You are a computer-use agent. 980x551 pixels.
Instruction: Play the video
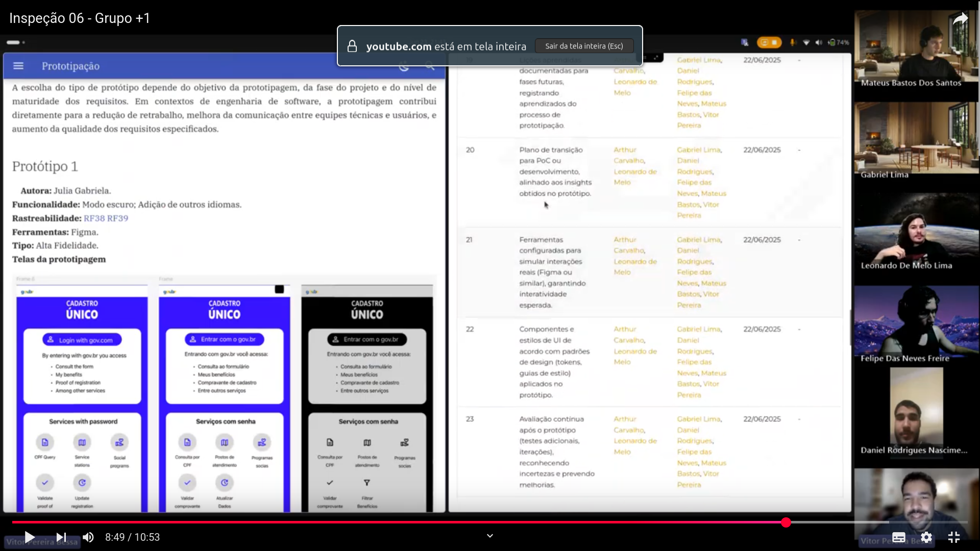pos(30,537)
